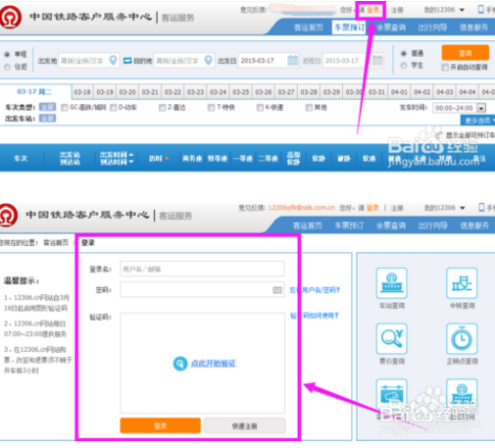This screenshot has height=448, width=495.
Task: Select 学生 student radio button
Action: [404, 66]
